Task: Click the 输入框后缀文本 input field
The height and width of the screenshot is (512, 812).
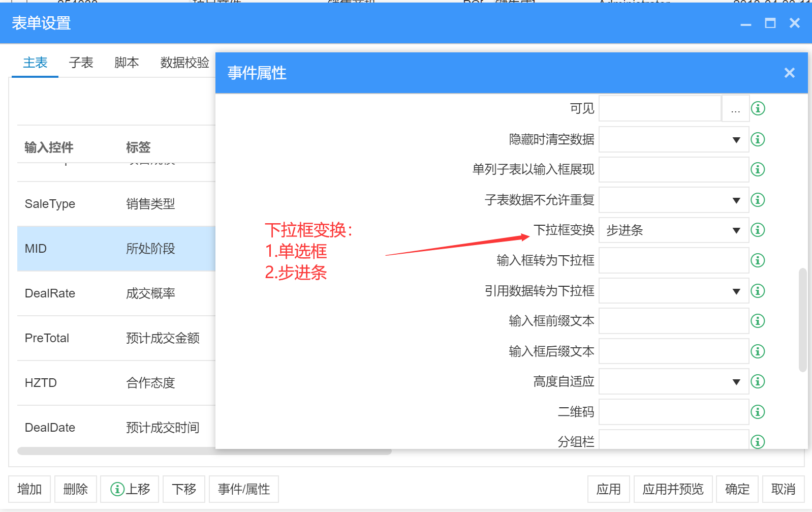Action: (x=673, y=351)
